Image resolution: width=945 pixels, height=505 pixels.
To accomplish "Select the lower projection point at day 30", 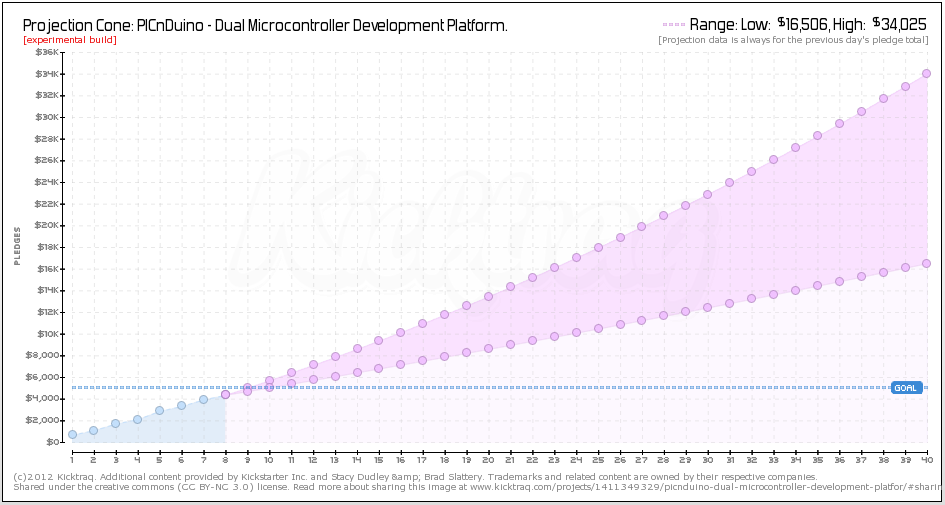I will click(708, 307).
